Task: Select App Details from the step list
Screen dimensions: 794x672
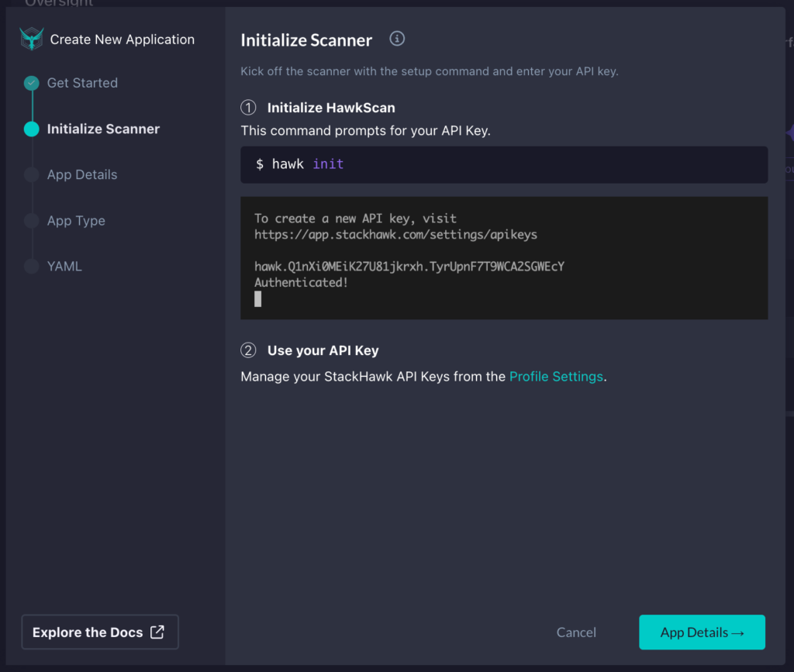Action: click(x=82, y=174)
